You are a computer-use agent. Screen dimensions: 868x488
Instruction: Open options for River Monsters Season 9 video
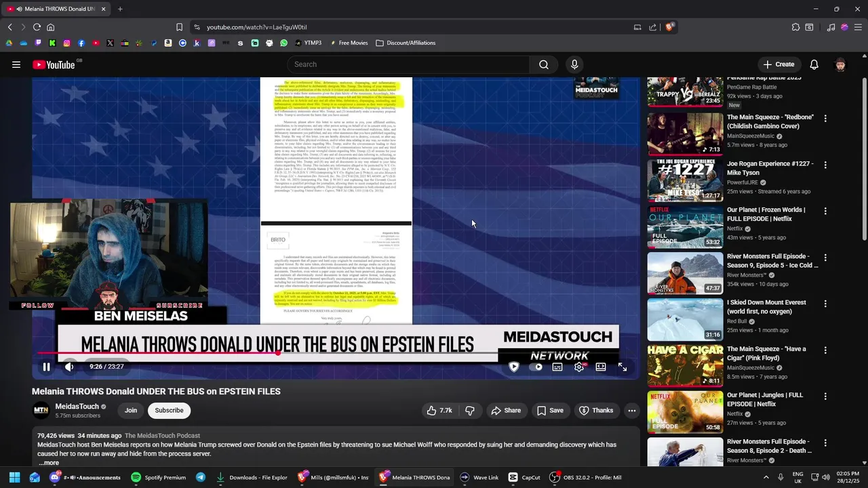click(x=825, y=258)
